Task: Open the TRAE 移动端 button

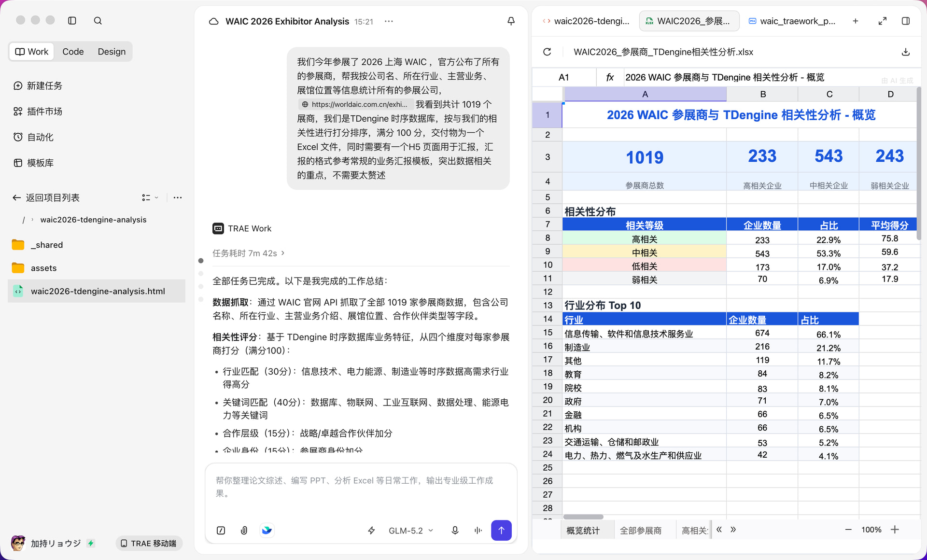Action: pyautogui.click(x=149, y=543)
